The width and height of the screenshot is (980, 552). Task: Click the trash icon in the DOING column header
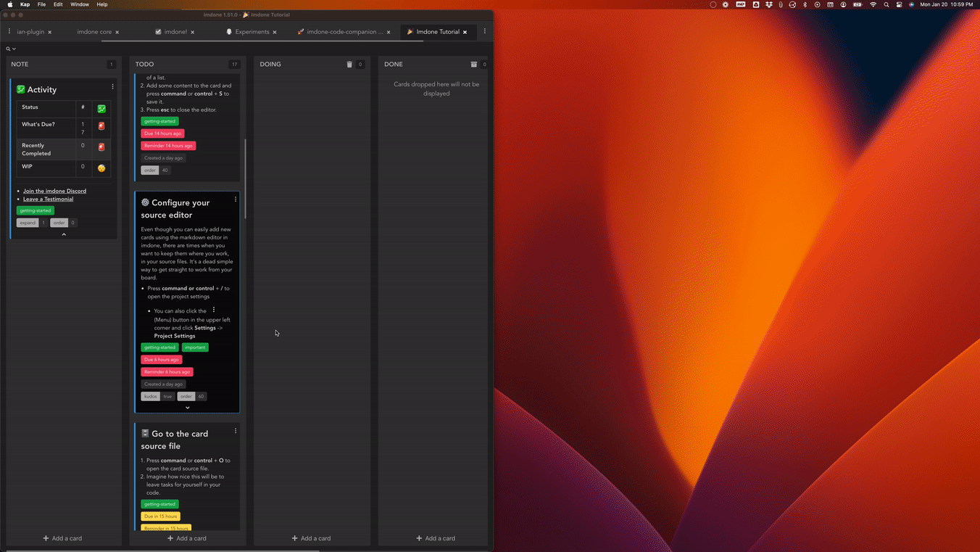[x=349, y=65]
